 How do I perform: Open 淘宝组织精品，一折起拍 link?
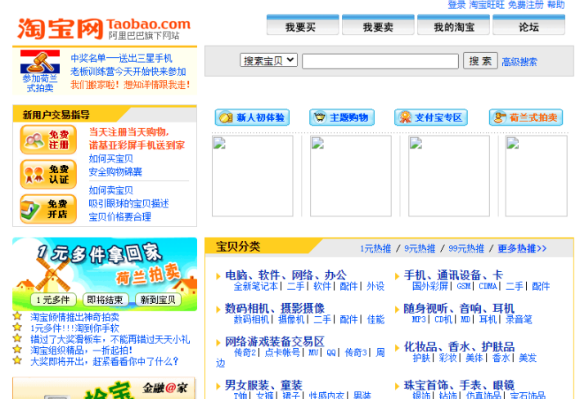[81, 350]
